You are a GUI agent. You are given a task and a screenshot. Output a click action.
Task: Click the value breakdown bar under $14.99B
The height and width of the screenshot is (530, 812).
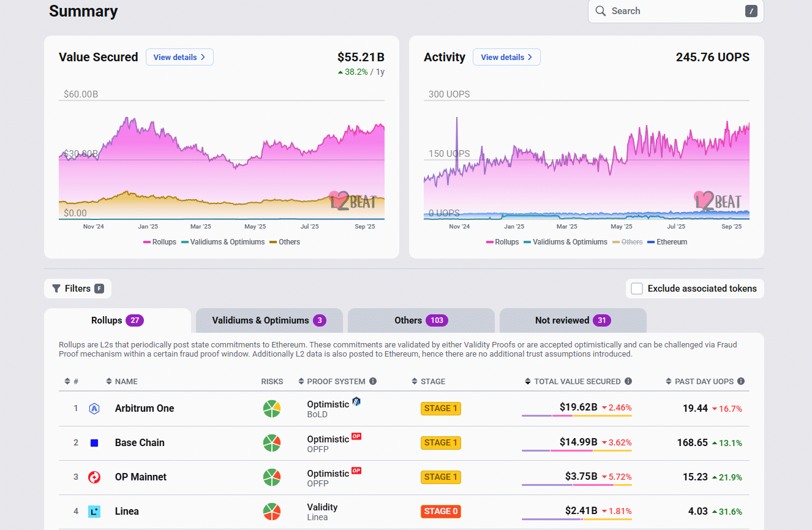tap(577, 450)
